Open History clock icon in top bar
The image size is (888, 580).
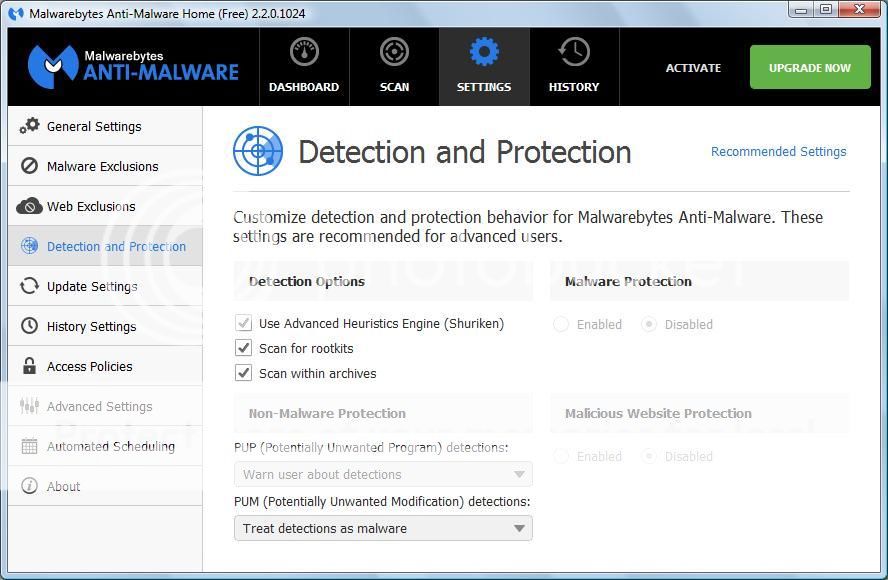tap(574, 52)
